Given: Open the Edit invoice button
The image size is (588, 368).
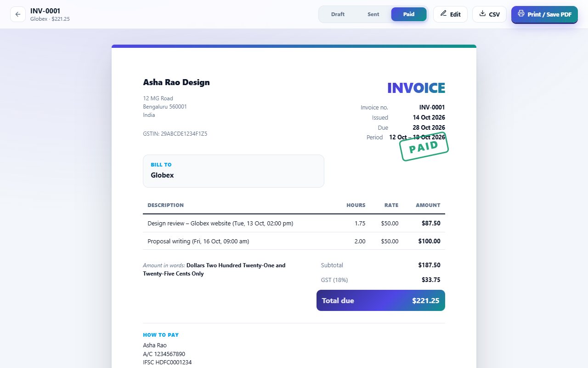Looking at the screenshot, I should [x=450, y=14].
